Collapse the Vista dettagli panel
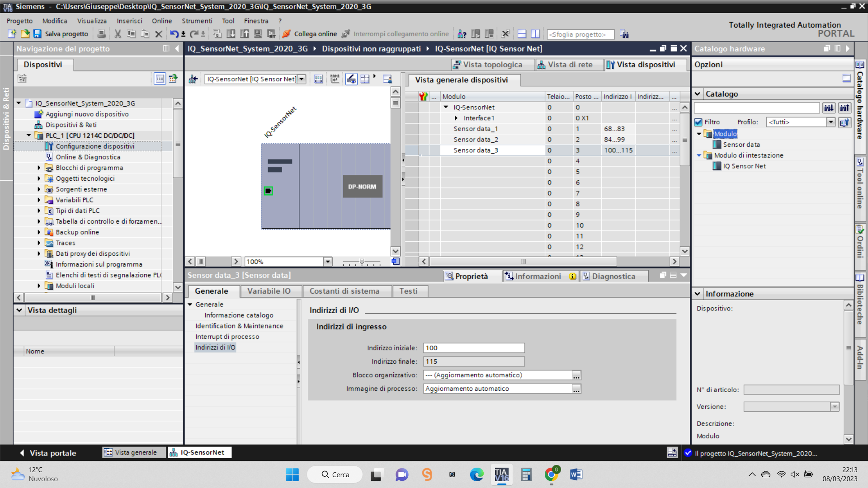This screenshot has width=868, height=488. click(x=19, y=310)
